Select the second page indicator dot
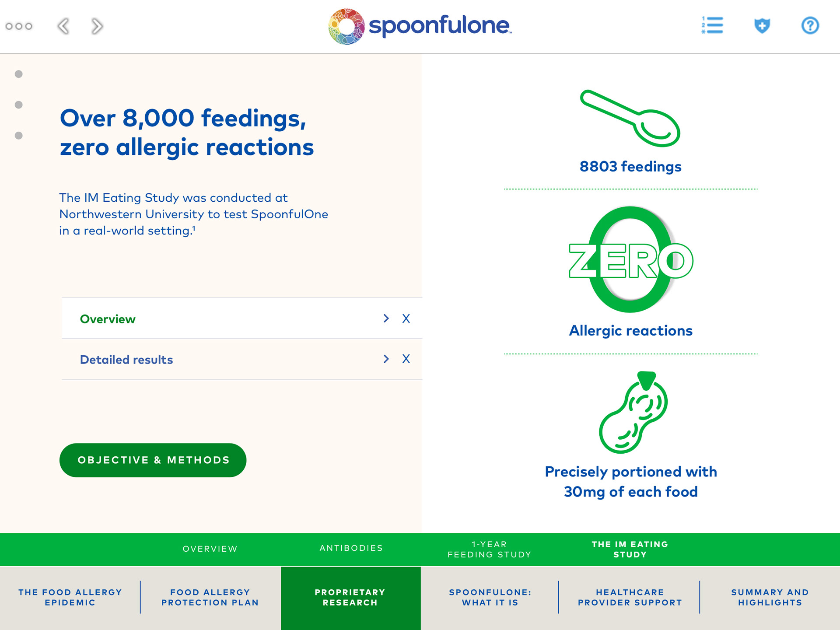 tap(19, 105)
